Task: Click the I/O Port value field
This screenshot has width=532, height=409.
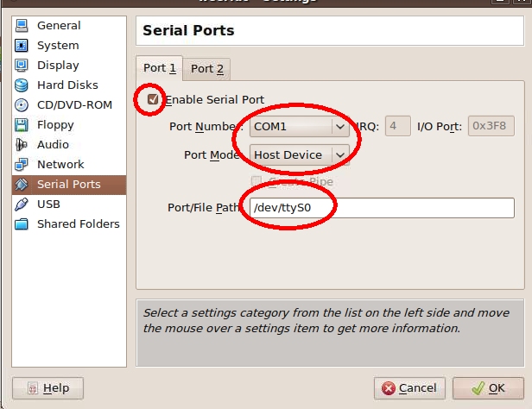Action: [x=491, y=126]
